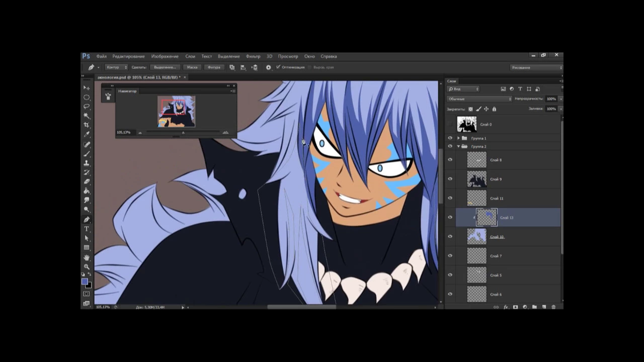Select the Dodge tool

click(x=87, y=210)
